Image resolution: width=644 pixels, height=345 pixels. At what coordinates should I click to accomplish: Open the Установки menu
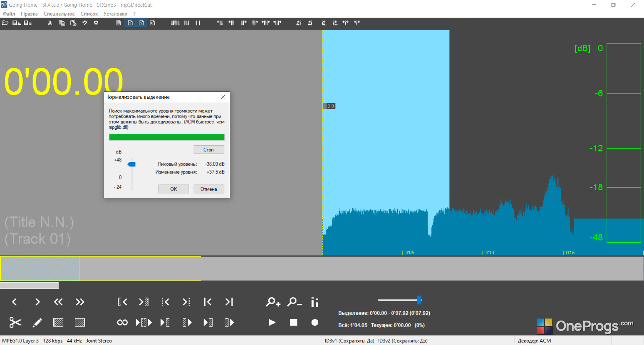(x=115, y=14)
